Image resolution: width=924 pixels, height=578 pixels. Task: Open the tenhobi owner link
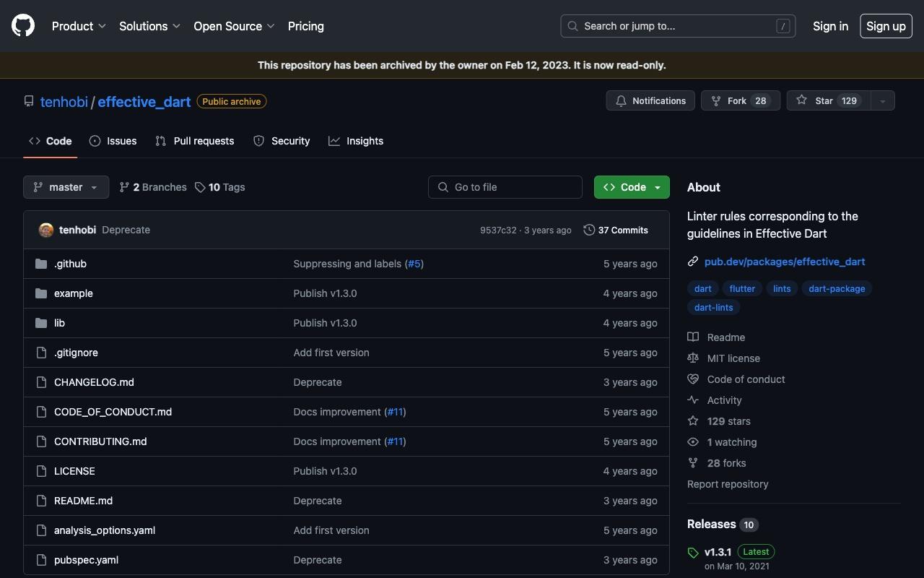coord(64,102)
